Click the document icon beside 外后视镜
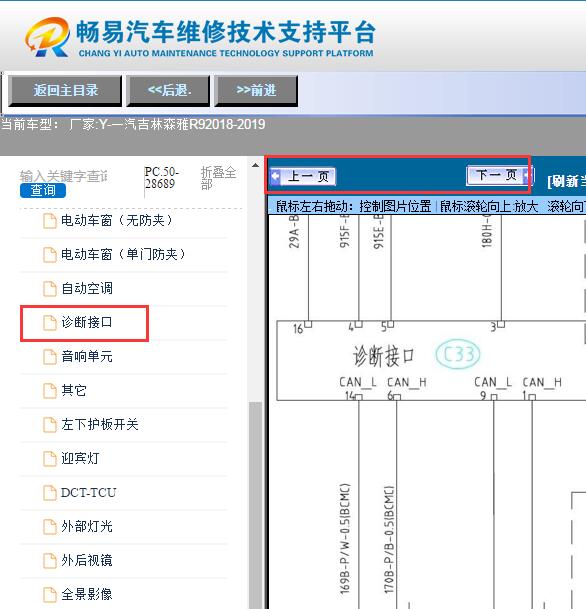Viewport: 586px width, 609px height. (50, 560)
